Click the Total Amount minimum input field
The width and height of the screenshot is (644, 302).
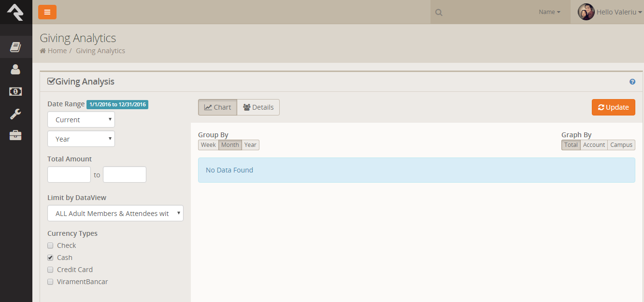click(69, 174)
